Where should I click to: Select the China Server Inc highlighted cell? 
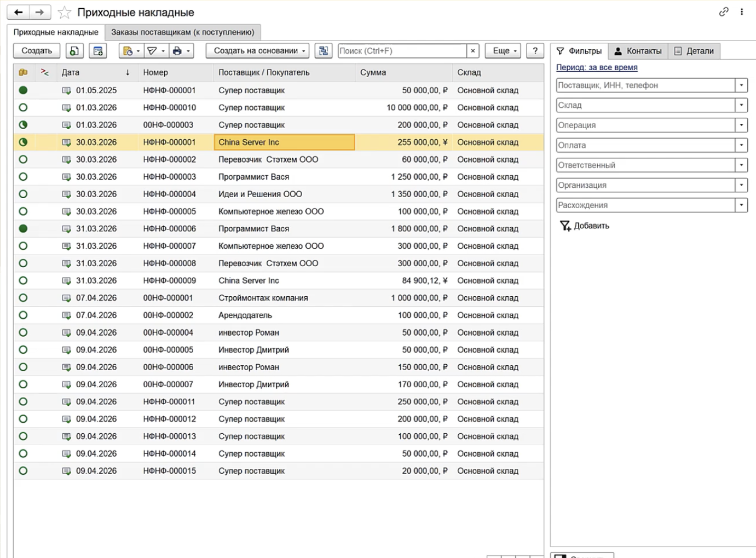(x=284, y=142)
